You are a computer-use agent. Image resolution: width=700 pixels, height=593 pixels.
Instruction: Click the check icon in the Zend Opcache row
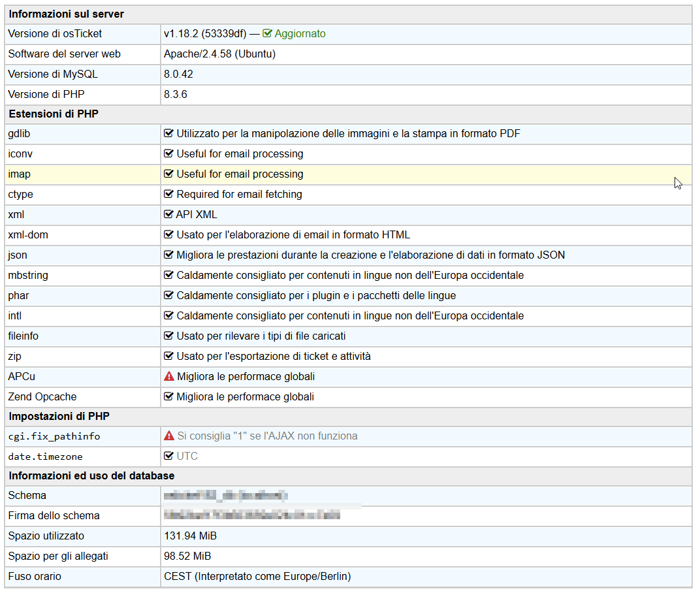click(x=168, y=396)
